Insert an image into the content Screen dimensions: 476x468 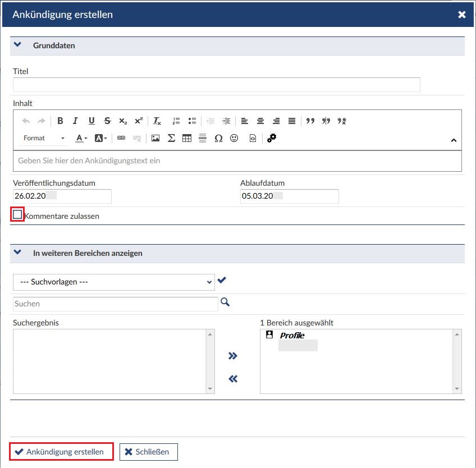[155, 138]
